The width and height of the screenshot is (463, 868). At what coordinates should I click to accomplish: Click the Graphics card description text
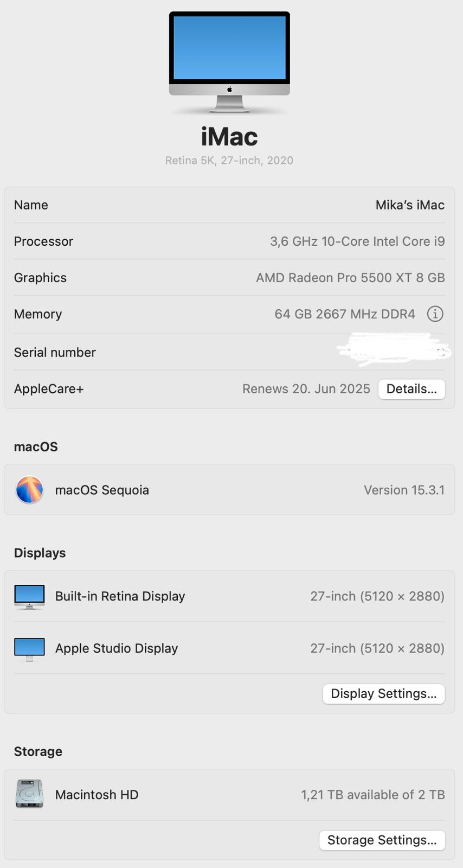350,278
